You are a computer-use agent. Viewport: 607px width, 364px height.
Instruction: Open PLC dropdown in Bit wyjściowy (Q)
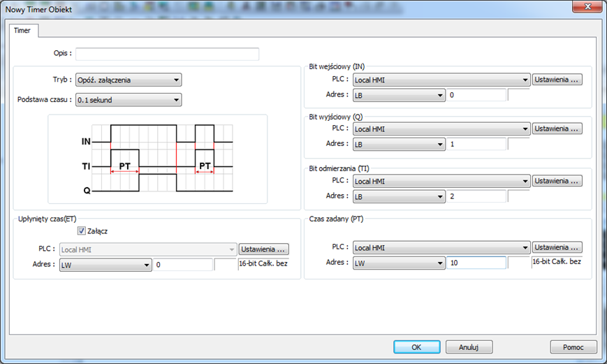point(441,129)
